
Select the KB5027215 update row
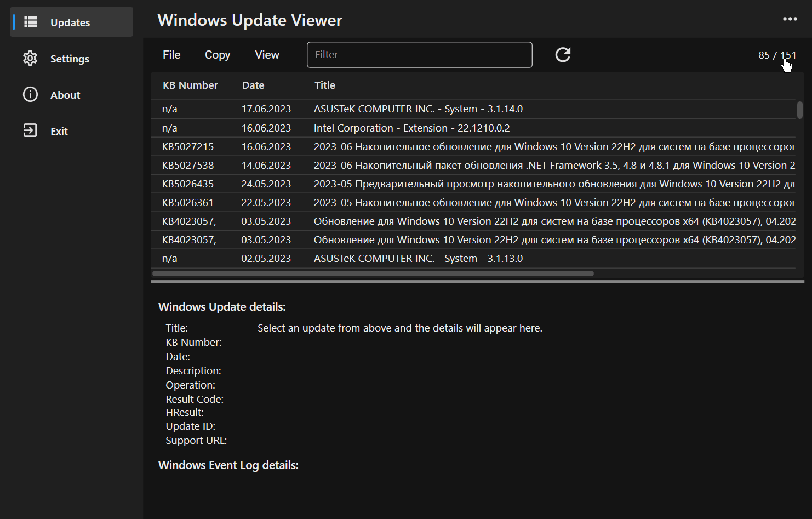click(384, 146)
